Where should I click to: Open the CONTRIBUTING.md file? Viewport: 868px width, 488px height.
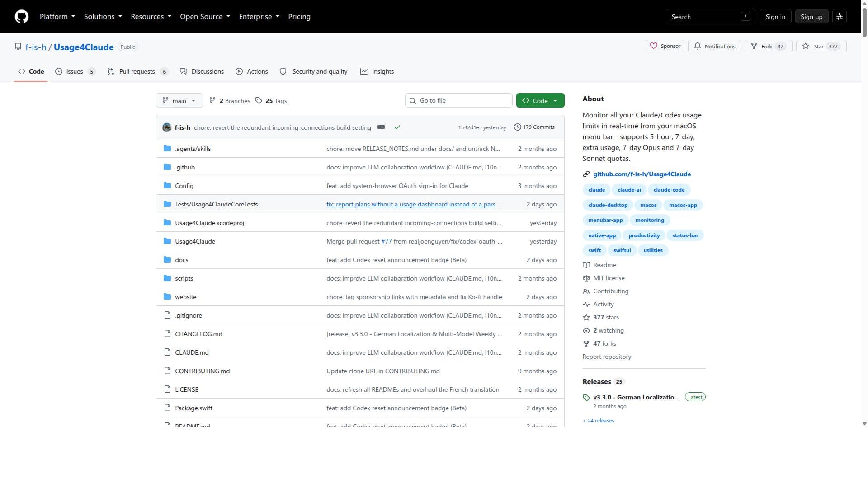point(202,371)
